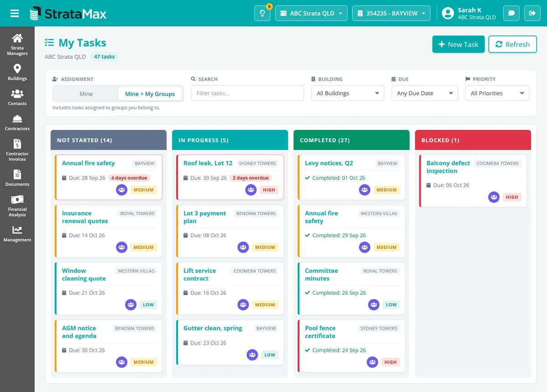Click the ROYAL TOWERS tag on Committee minutes card

[380, 271]
